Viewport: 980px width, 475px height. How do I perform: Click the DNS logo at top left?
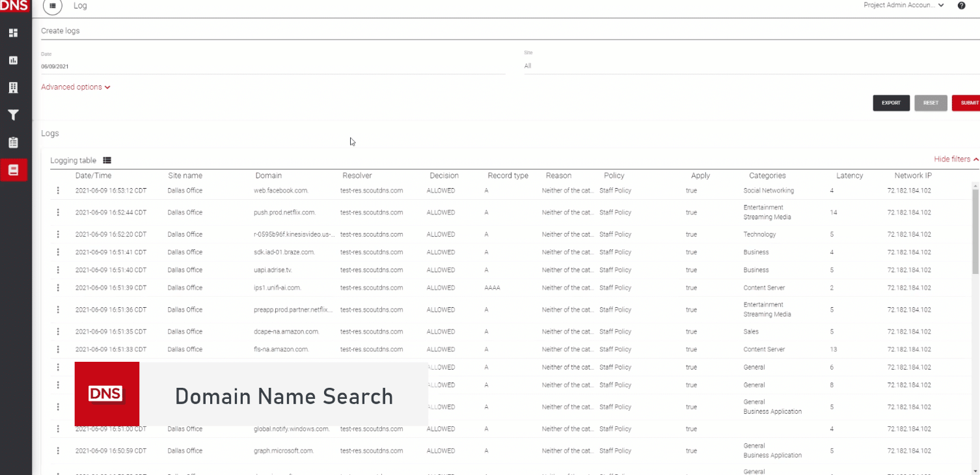[x=14, y=6]
